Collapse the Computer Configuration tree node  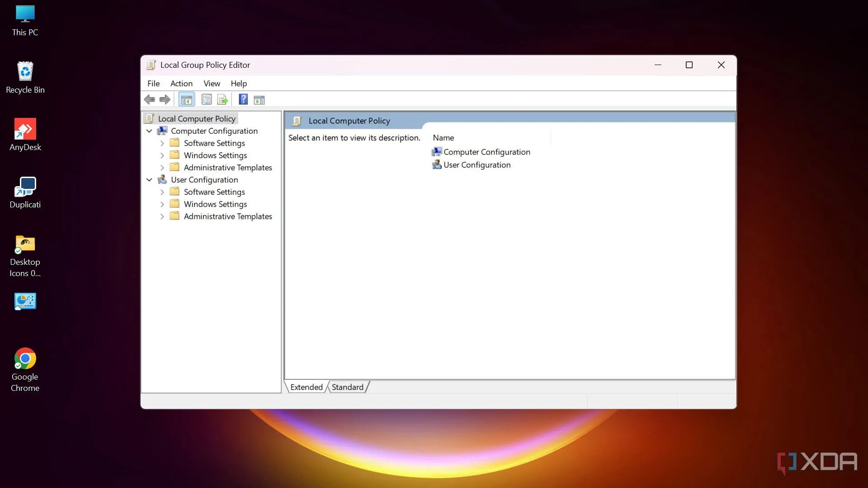point(149,131)
